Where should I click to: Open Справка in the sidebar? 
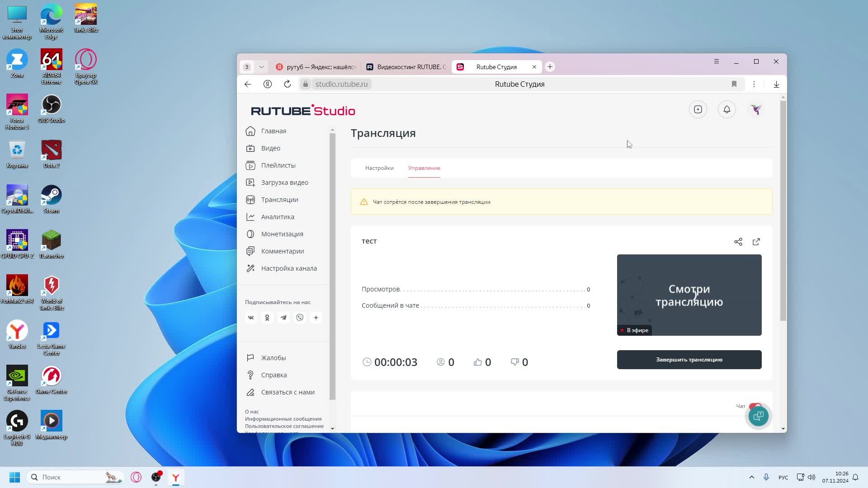coord(266,375)
